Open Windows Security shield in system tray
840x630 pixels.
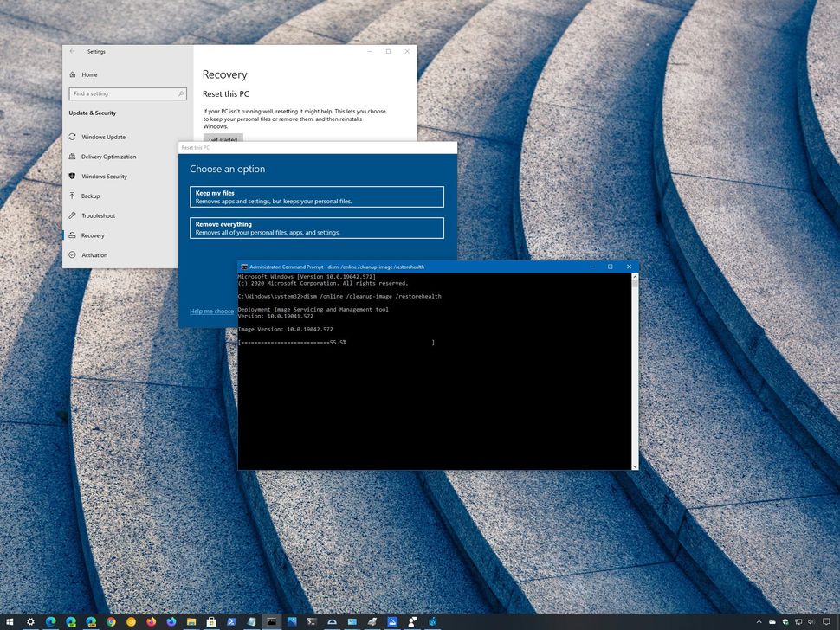coord(785,621)
